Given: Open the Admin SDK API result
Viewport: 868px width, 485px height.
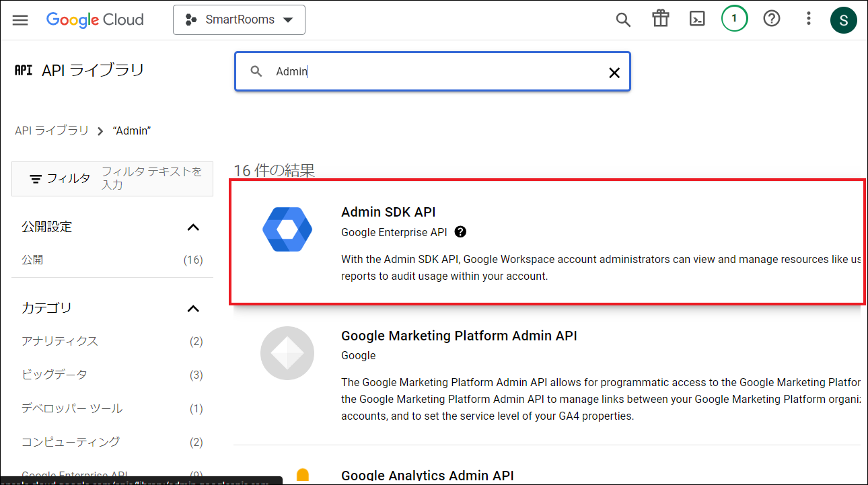Looking at the screenshot, I should (388, 212).
